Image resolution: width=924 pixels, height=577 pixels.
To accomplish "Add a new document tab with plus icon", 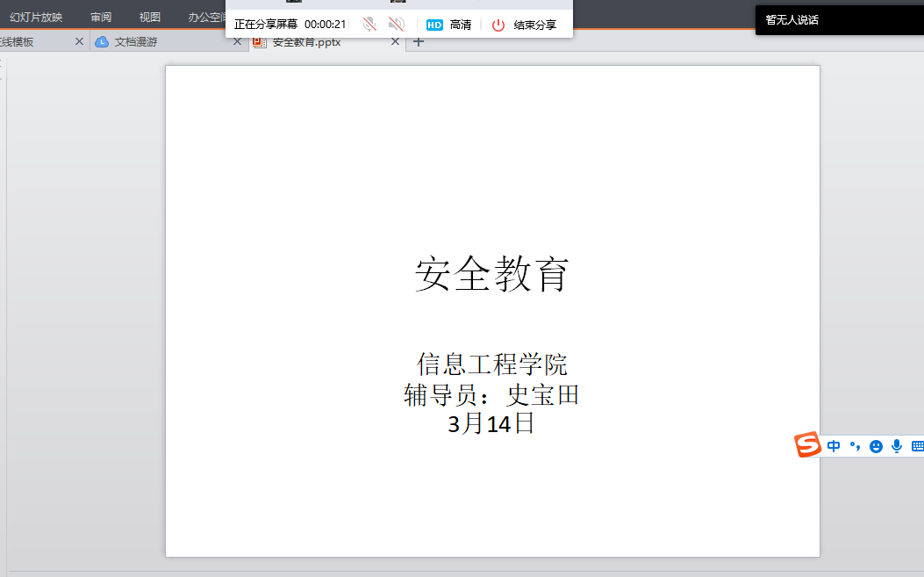I will pyautogui.click(x=419, y=41).
